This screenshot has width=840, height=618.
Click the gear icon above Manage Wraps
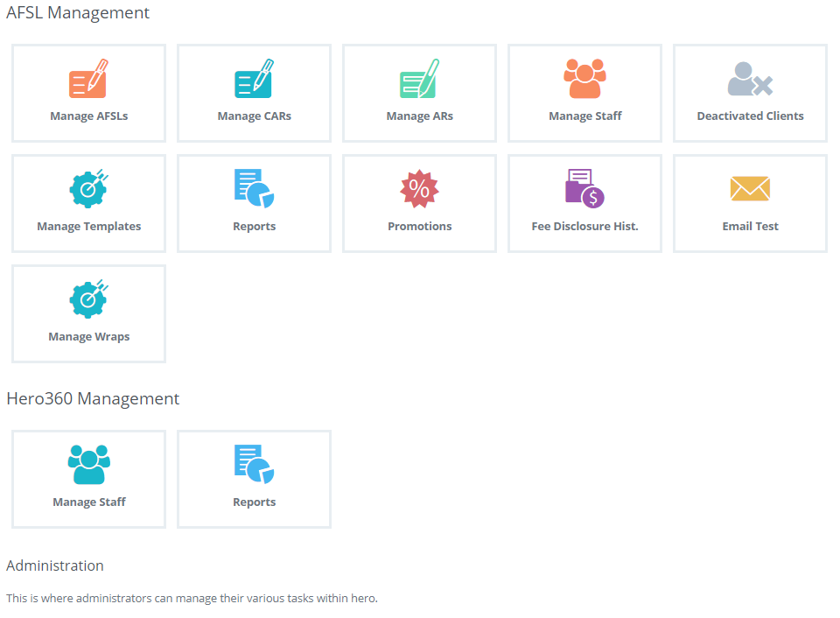[88, 298]
